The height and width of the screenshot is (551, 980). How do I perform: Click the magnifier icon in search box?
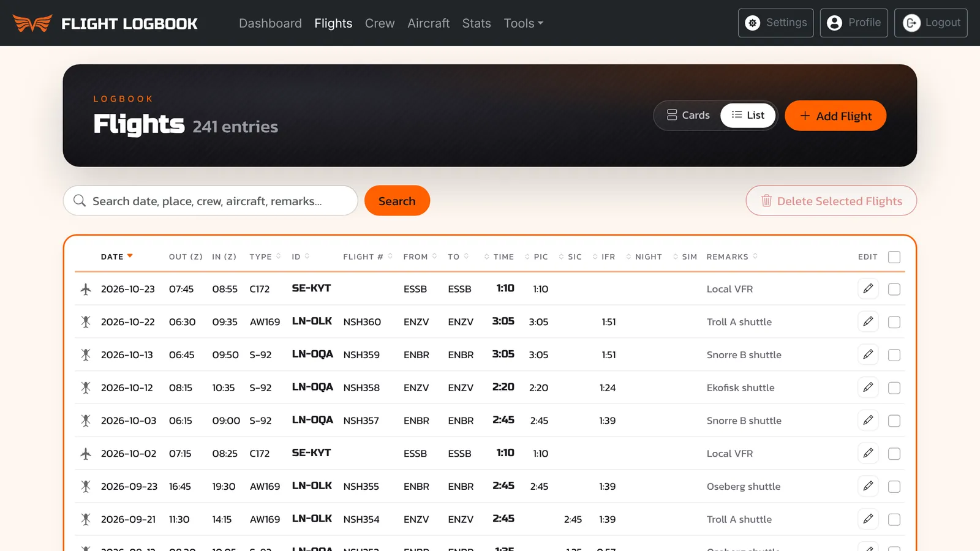point(80,201)
